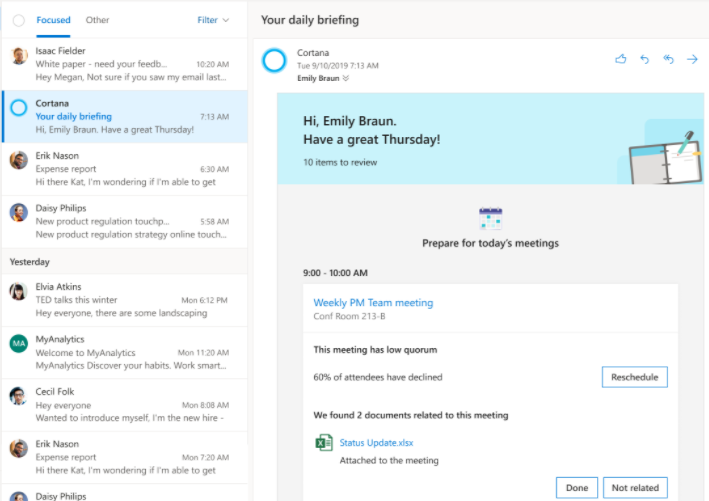The width and height of the screenshot is (709, 501).
Task: Click the Not related button
Action: [x=635, y=488]
